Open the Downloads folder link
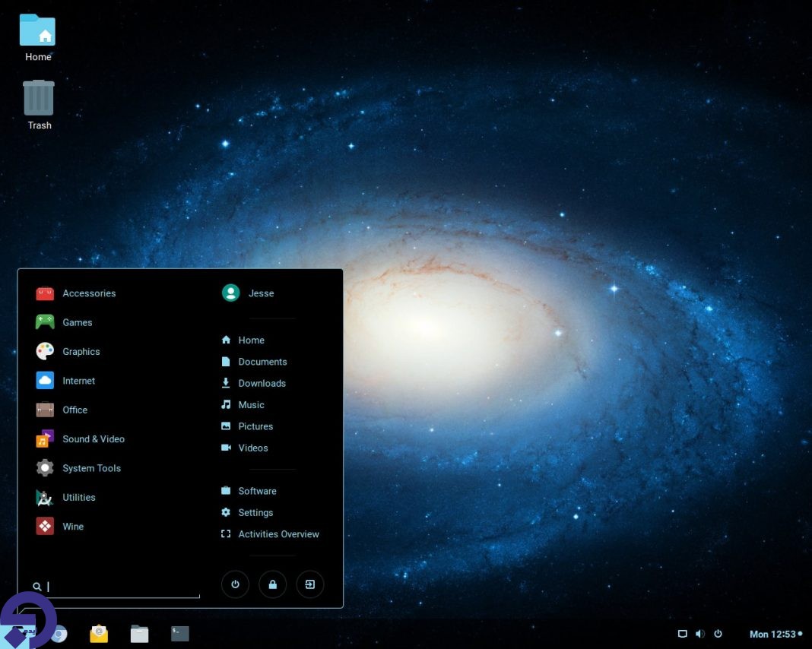 click(261, 384)
